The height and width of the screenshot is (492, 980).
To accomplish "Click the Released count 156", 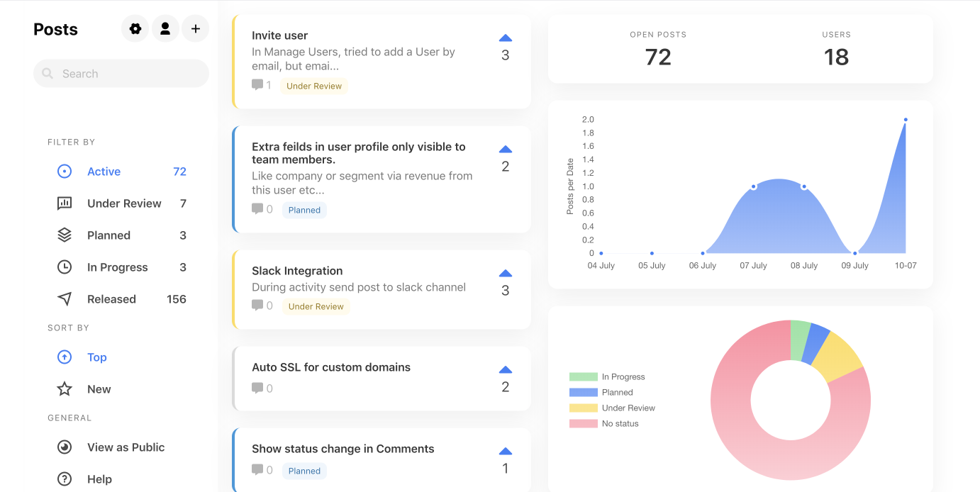I will coord(177,299).
